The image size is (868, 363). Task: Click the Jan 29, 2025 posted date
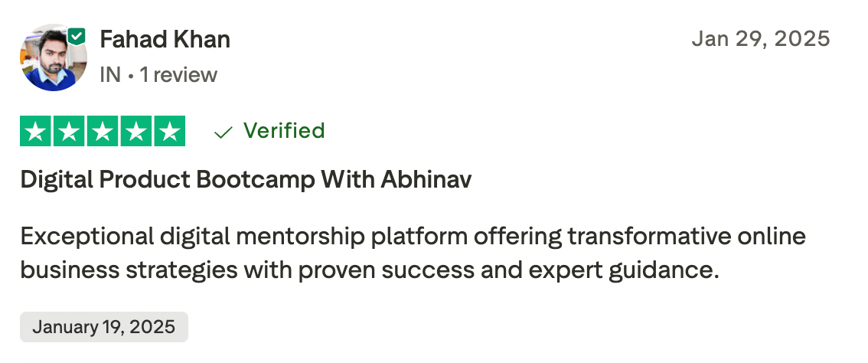click(x=760, y=39)
